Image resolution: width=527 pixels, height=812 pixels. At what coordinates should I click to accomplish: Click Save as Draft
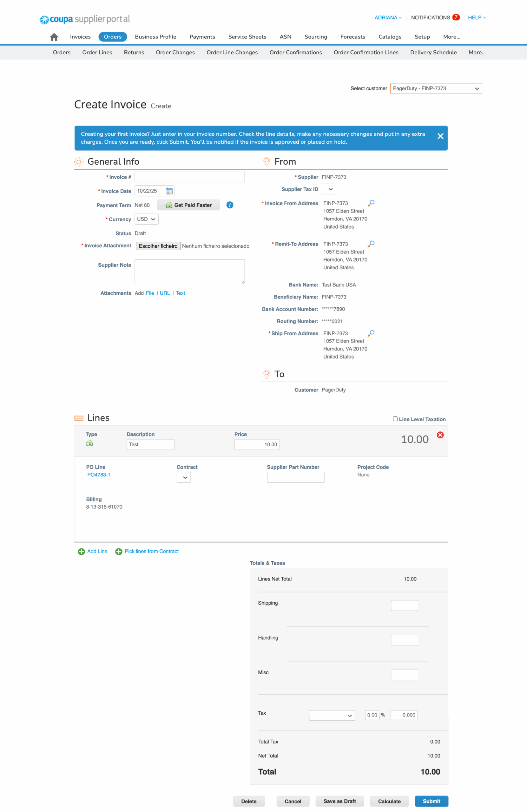pyautogui.click(x=339, y=801)
